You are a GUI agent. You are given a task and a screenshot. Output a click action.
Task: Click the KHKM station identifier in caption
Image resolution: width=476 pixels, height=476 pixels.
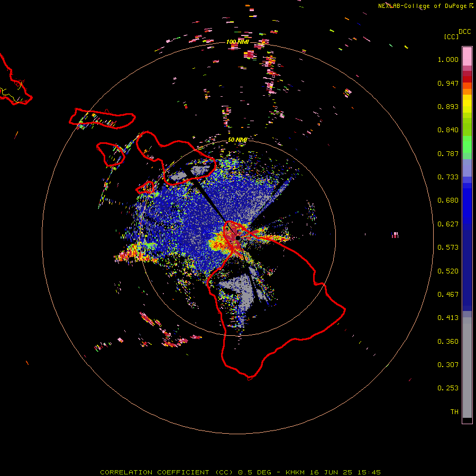(x=295, y=472)
